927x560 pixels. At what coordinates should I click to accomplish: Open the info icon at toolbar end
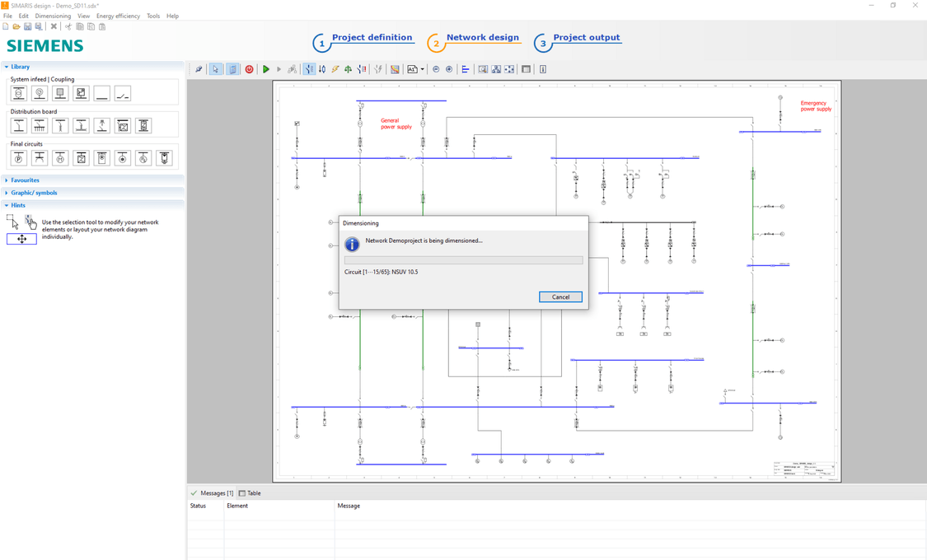[x=542, y=68]
